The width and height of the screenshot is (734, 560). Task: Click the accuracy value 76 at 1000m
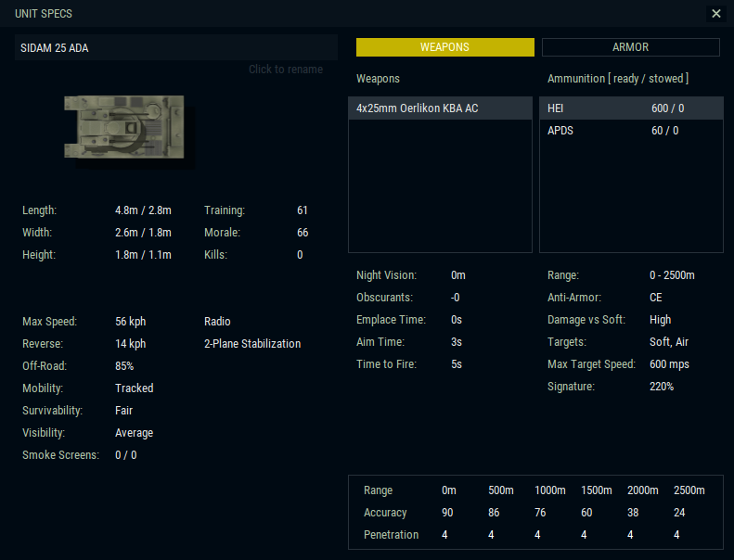(x=540, y=513)
